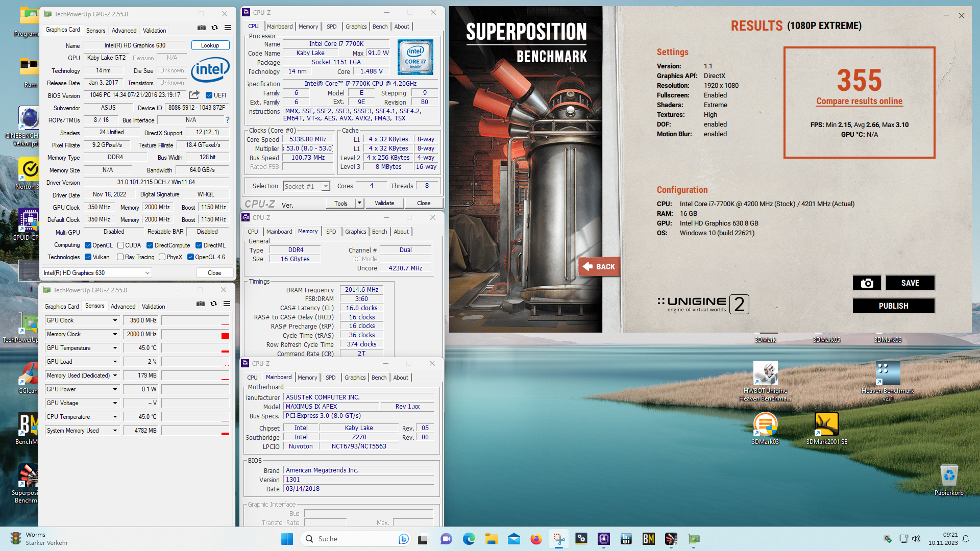Open 3DMark2001 SE desktop icon
Image resolution: width=980 pixels, height=551 pixels.
[826, 429]
